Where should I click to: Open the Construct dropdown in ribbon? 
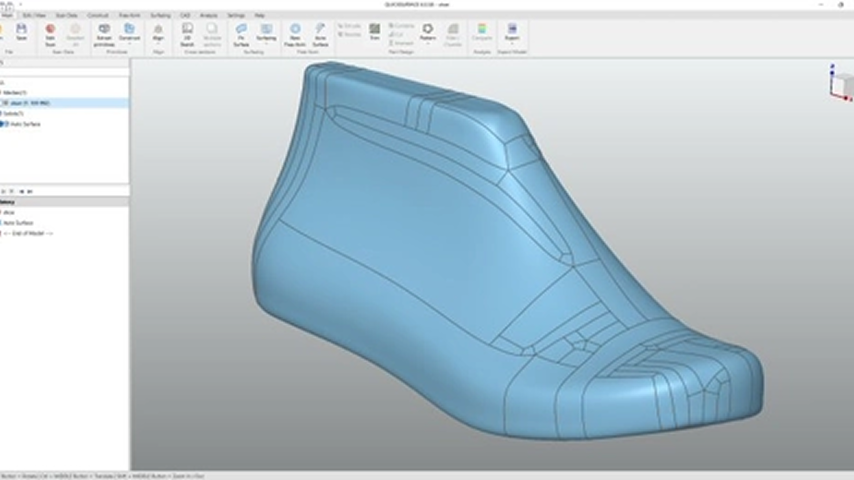(x=129, y=42)
